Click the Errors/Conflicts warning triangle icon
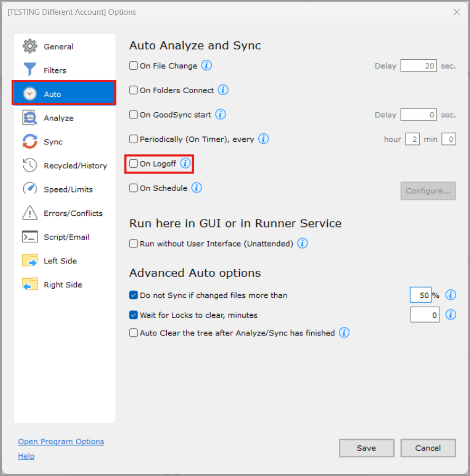This screenshot has width=470, height=476. tap(30, 213)
